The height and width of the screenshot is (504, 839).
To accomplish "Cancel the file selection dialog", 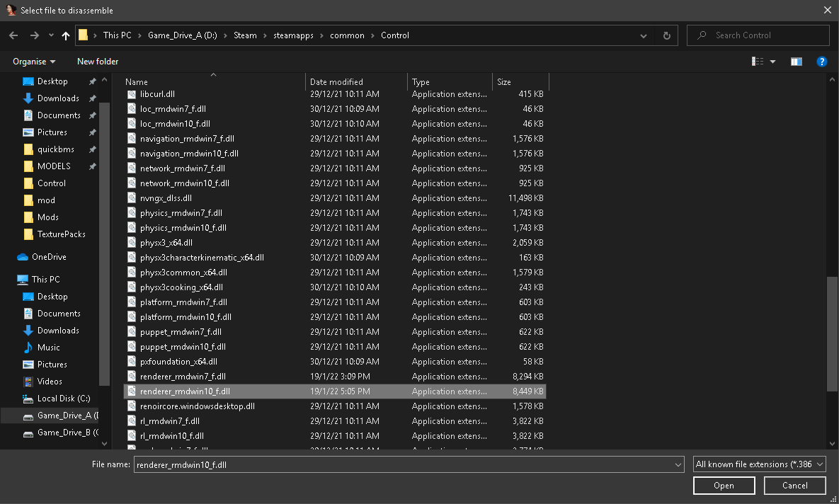I will [x=794, y=486].
